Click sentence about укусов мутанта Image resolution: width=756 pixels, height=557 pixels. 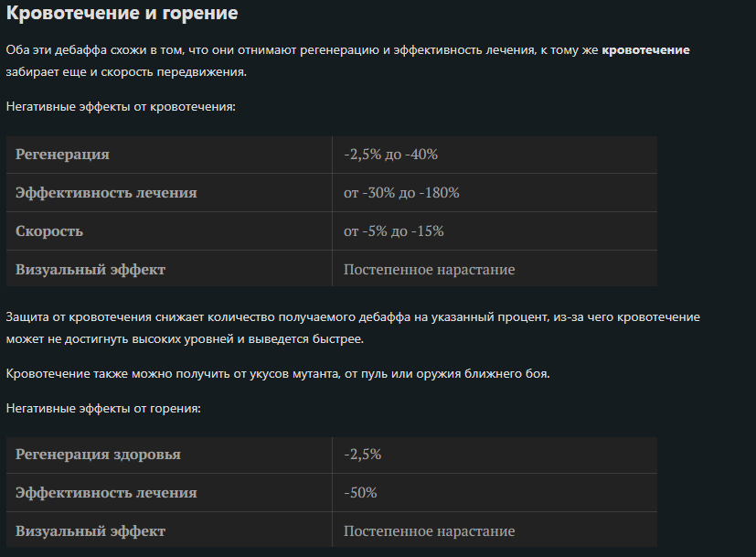[278, 374]
